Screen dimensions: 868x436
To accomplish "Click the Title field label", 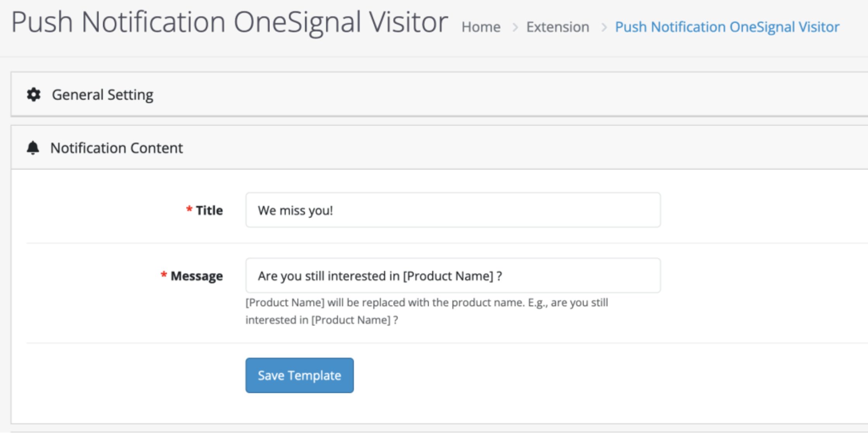I will pos(209,210).
